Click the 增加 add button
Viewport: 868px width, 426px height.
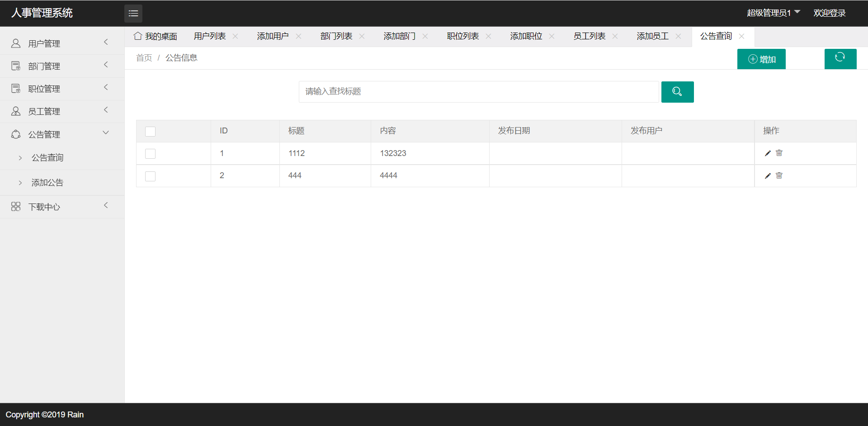pos(761,59)
